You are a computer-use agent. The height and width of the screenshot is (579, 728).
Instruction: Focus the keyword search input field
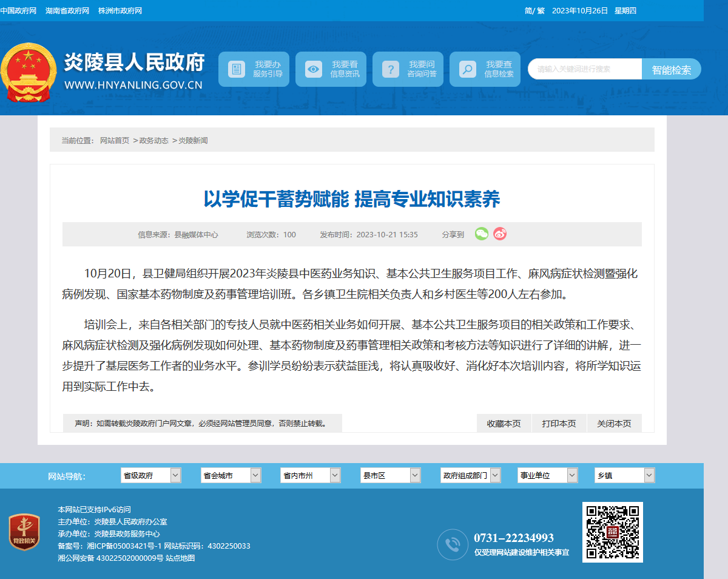(585, 69)
